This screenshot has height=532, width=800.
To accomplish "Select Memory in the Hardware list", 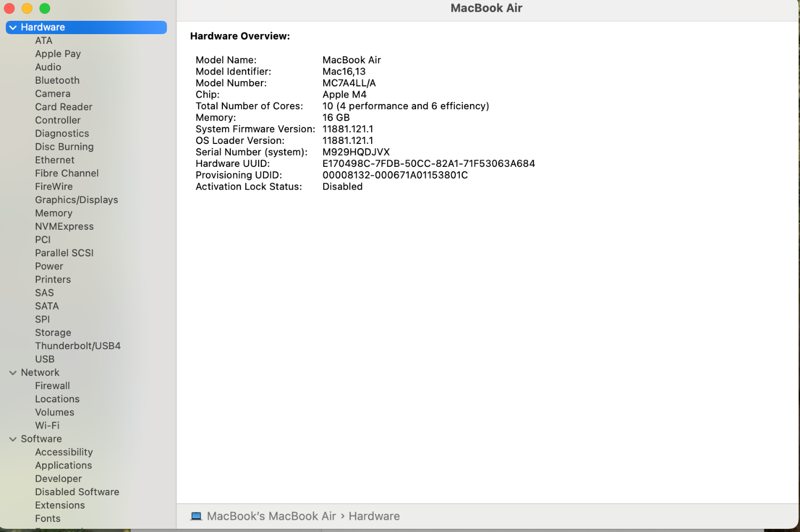I will point(53,213).
